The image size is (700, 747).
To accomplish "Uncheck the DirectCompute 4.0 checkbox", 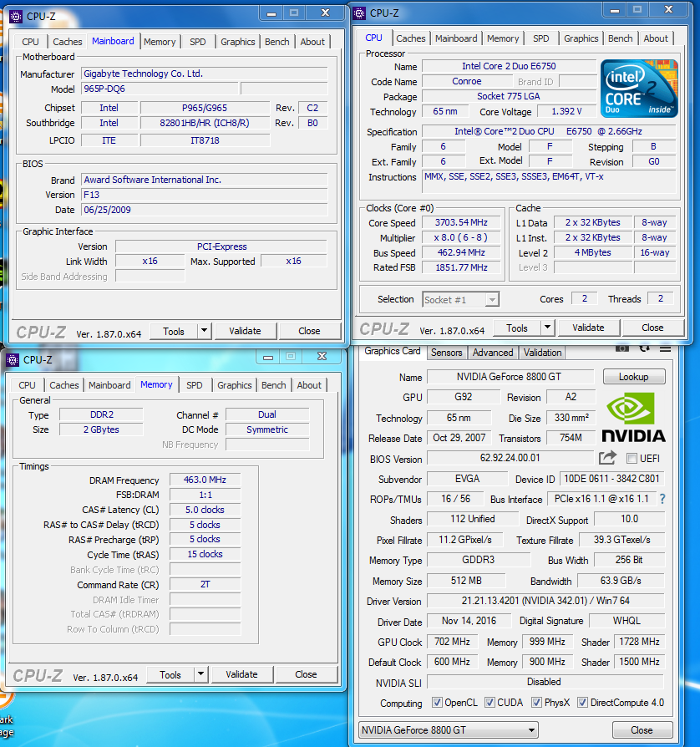I will [582, 703].
